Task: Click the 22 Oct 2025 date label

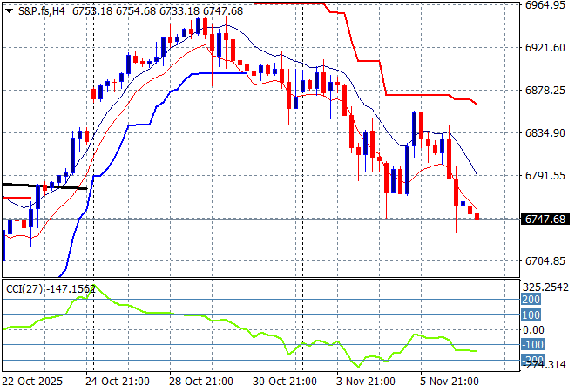Action: 34,382
